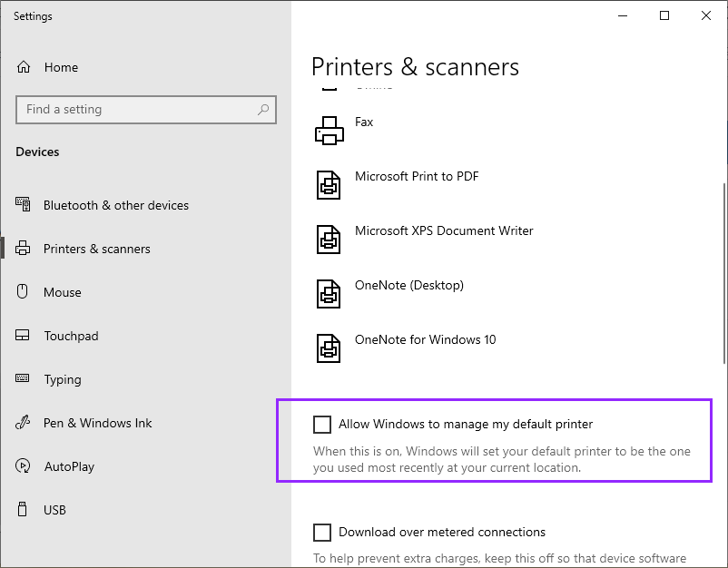The image size is (728, 568).
Task: Check Download over metered connections
Action: coord(322,533)
